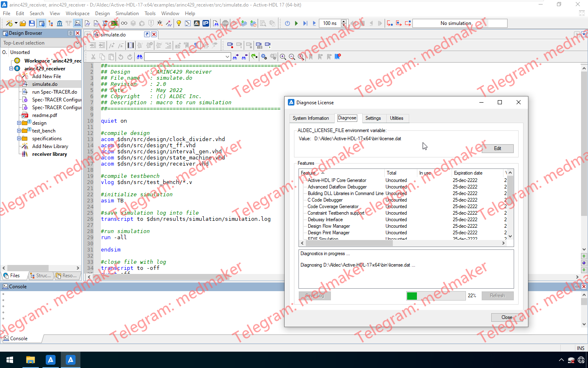Expand the design folder in tree

pyautogui.click(x=19, y=123)
